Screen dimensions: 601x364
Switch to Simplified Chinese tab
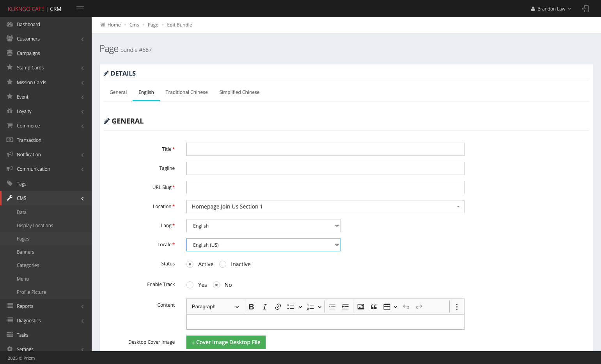[x=239, y=92]
